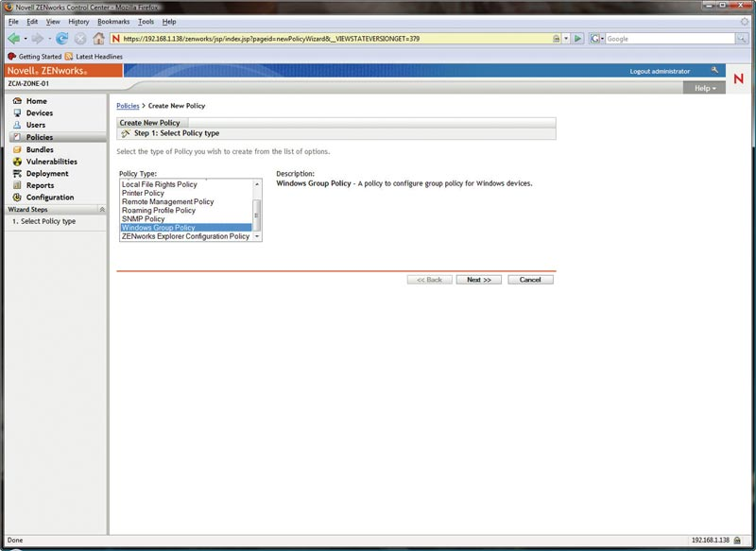Click the Vulnerabilities radiation icon
This screenshot has width=756, height=551.
click(x=17, y=162)
